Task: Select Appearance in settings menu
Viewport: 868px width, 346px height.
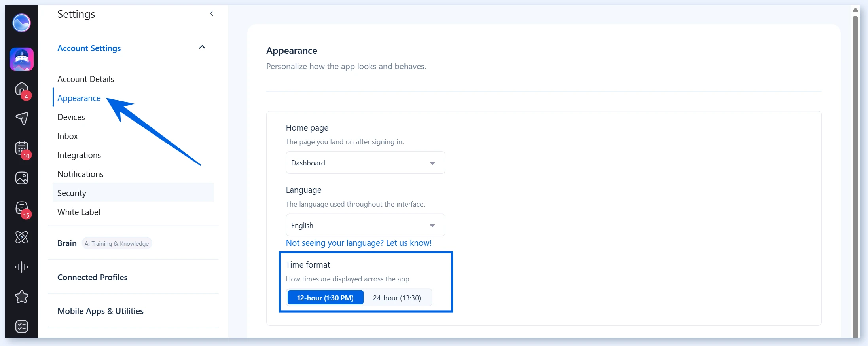Action: coord(79,98)
